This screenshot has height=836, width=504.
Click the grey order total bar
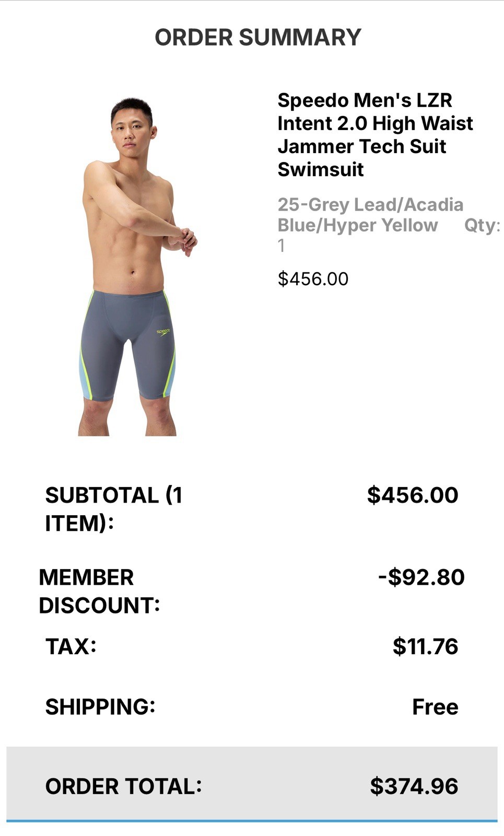pyautogui.click(x=252, y=784)
